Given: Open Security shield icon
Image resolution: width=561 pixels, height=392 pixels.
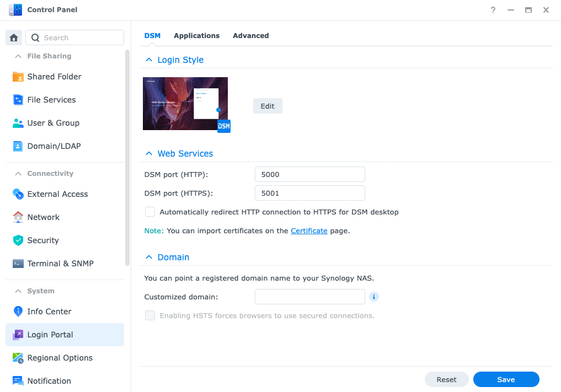Looking at the screenshot, I should (18, 240).
